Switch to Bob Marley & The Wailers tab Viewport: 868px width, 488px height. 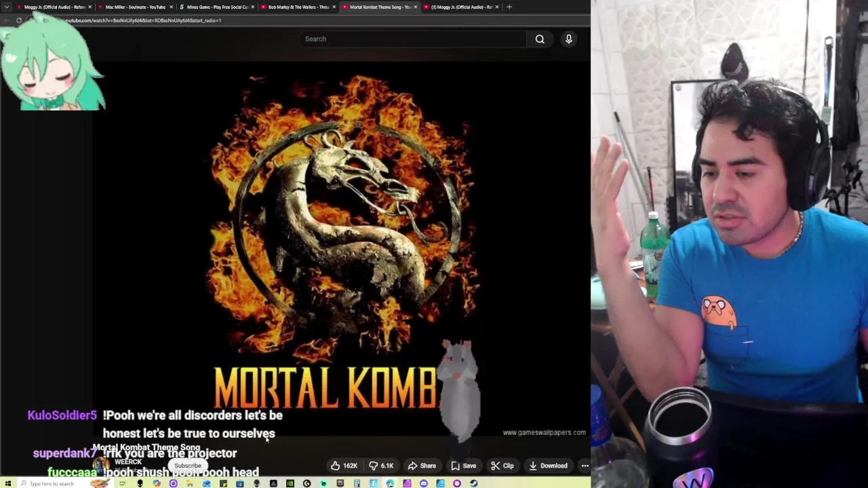(x=297, y=7)
